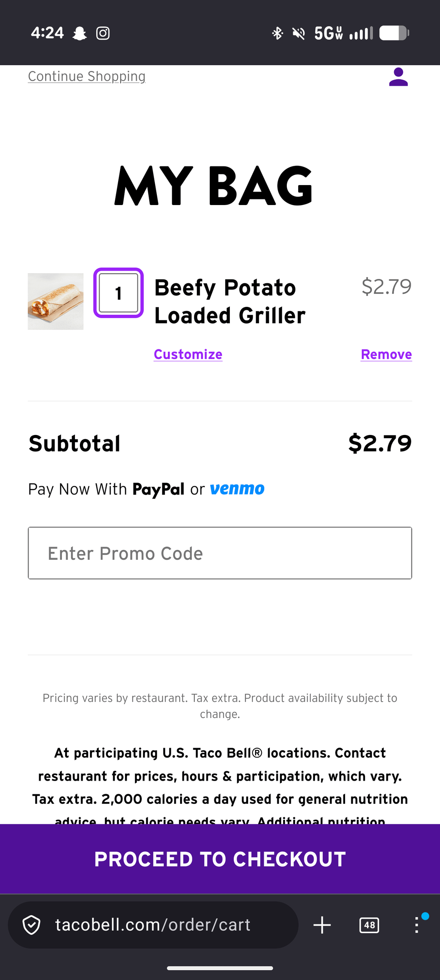This screenshot has height=980, width=440.
Task: Tap the Venmo payment logo
Action: (x=237, y=488)
